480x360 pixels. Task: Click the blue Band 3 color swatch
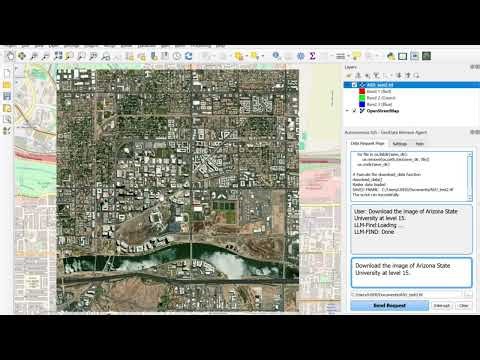point(362,104)
